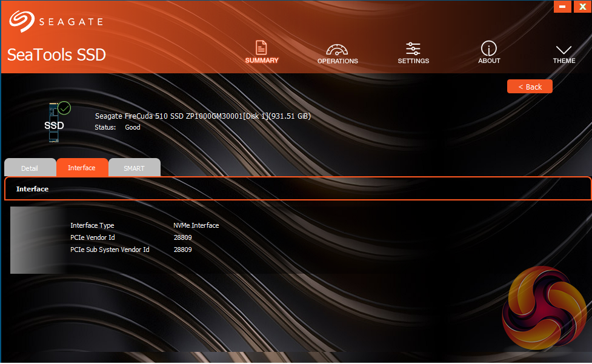Select the Interface tab
The image size is (592, 364).
82,168
